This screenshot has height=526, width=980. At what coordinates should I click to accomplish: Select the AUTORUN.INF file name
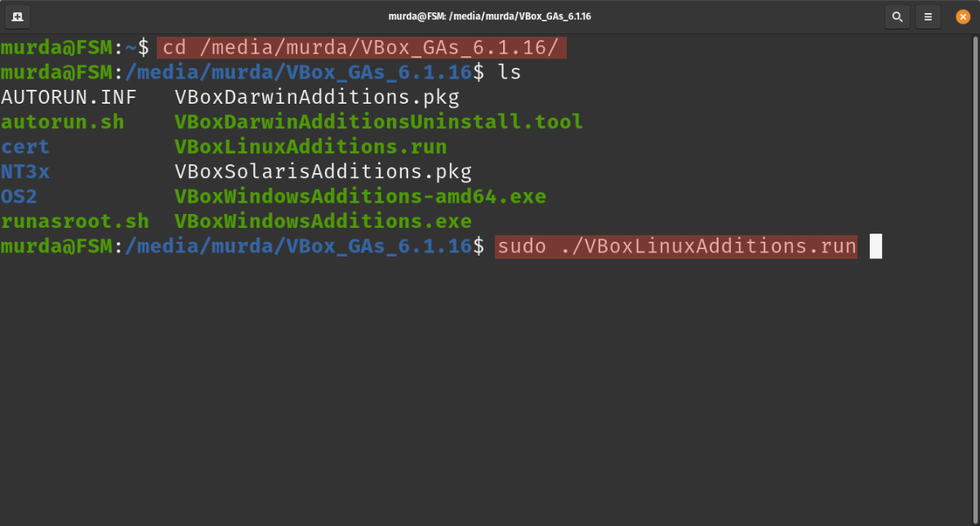(69, 98)
